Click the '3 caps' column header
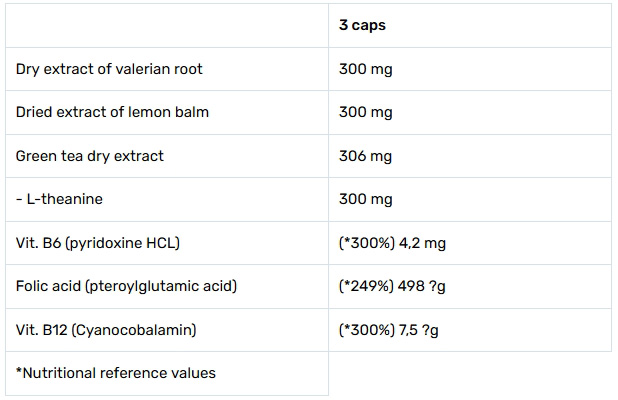The image size is (618, 400). 362,25
